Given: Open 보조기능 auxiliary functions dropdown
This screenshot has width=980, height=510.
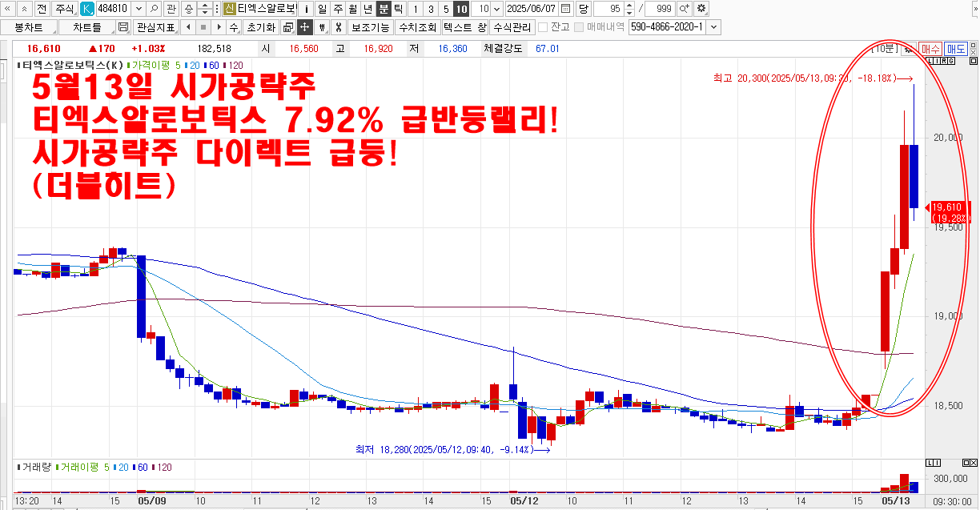Looking at the screenshot, I should (x=370, y=27).
